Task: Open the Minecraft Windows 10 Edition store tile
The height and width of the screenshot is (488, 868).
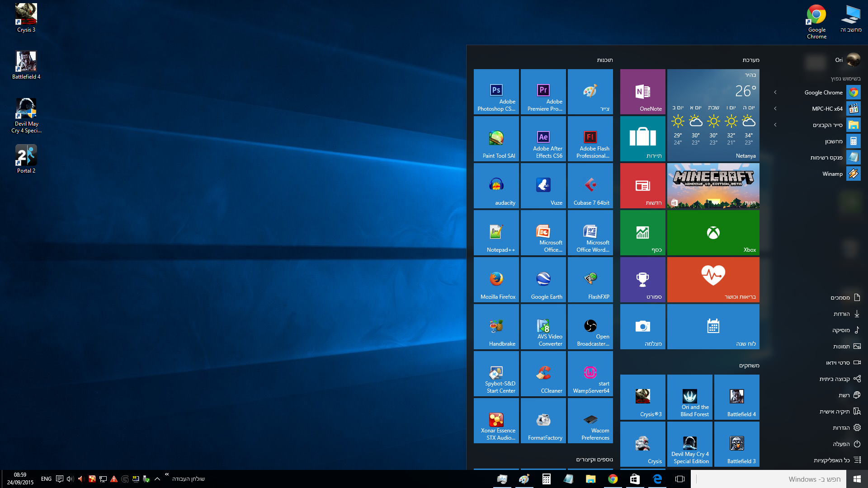Action: point(713,186)
